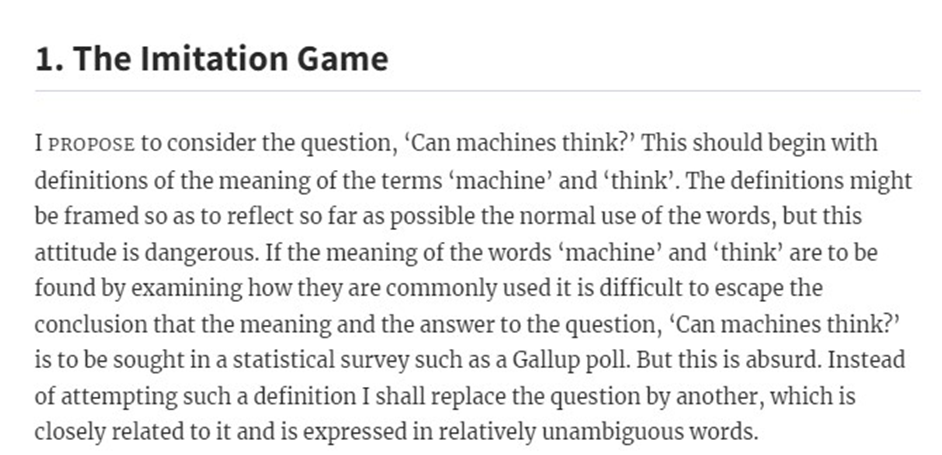The width and height of the screenshot is (942, 455).
Task: Click the words 'Gallup poll'
Action: point(571,360)
